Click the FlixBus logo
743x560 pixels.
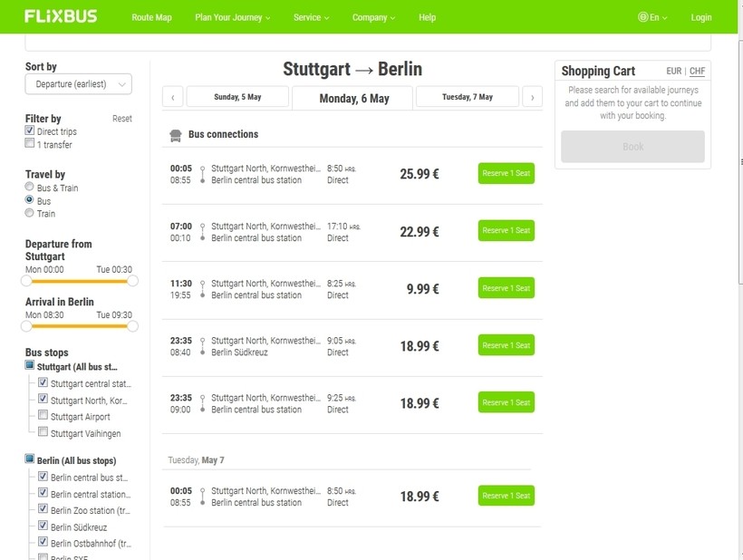pyautogui.click(x=61, y=16)
